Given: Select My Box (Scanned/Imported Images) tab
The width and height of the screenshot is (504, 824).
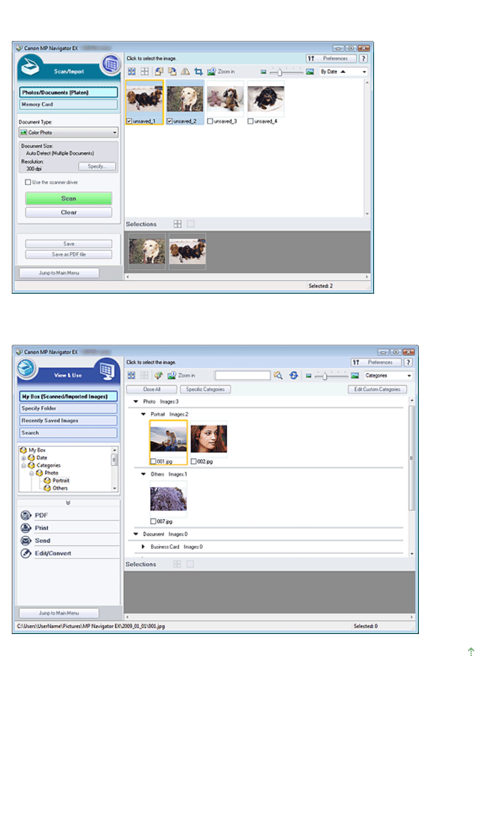Looking at the screenshot, I should [x=68, y=396].
